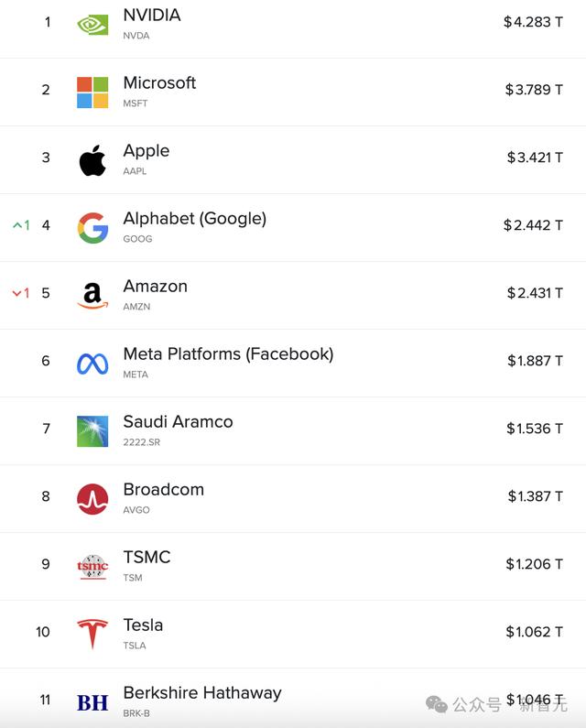Click the Berkshire Hathaway BH logo
586x728 pixels.
pos(92,702)
